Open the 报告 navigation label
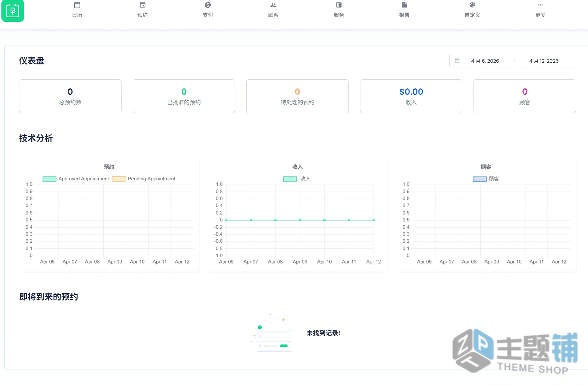This screenshot has height=385, width=588. coord(404,15)
